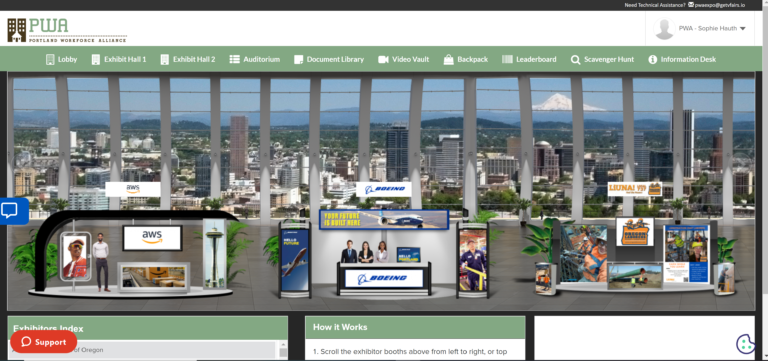Open the Information Desk info icon
Viewport: 768px width, 361px height.
(x=652, y=59)
